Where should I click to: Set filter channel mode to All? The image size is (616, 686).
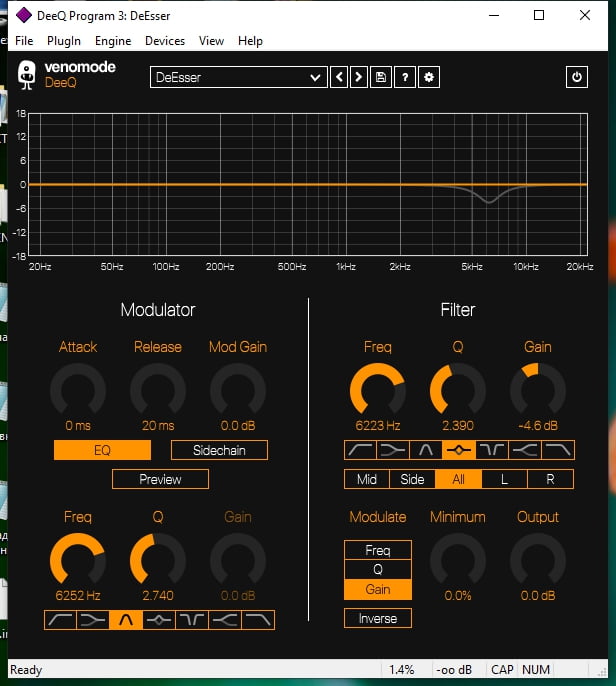point(458,479)
